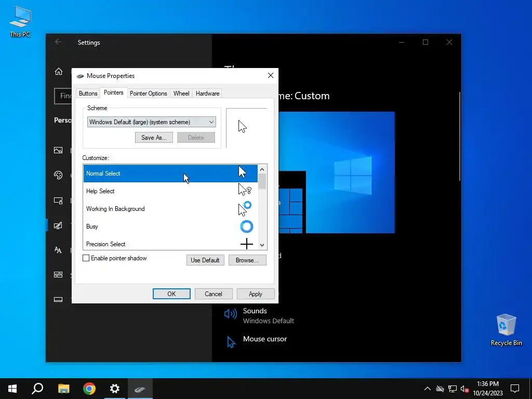The image size is (532, 399).
Task: Select the Fonts icon in Settings sidebar
Action: coord(58,250)
